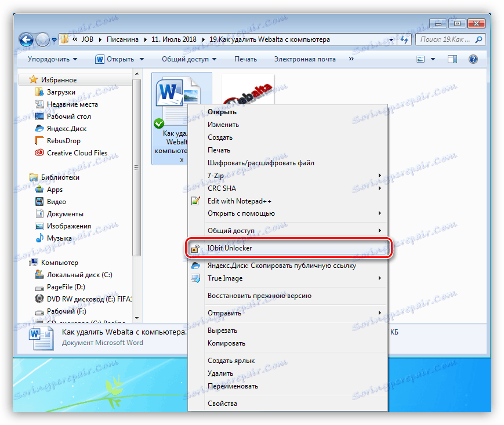Expand CRC SHA submenu
The image size is (504, 425).
click(288, 188)
